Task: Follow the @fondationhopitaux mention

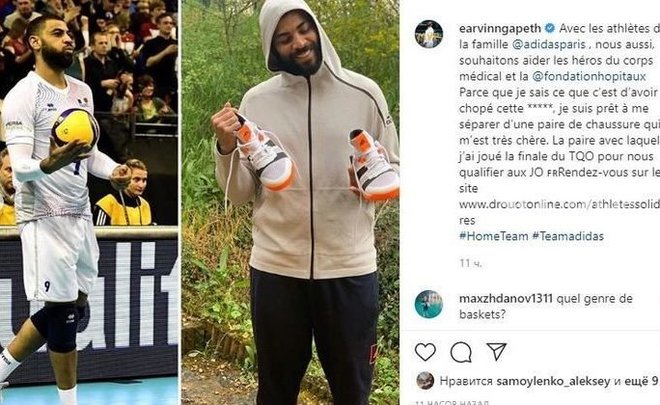Action: pyautogui.click(x=589, y=77)
